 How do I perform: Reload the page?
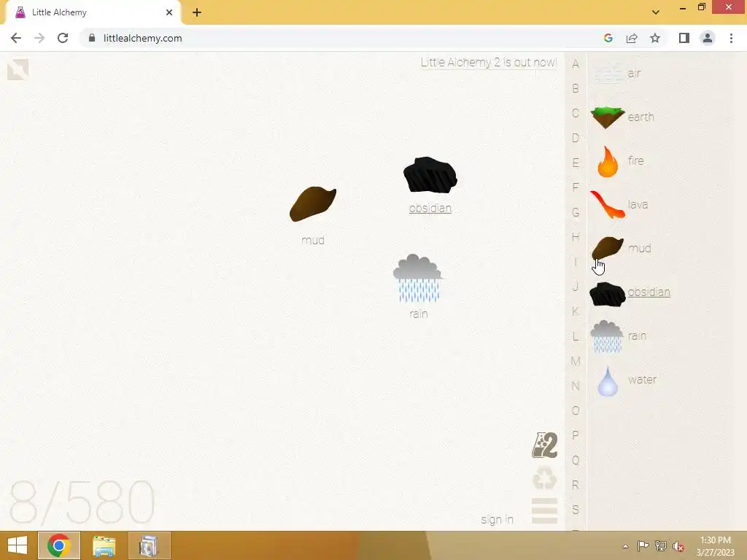click(x=63, y=38)
